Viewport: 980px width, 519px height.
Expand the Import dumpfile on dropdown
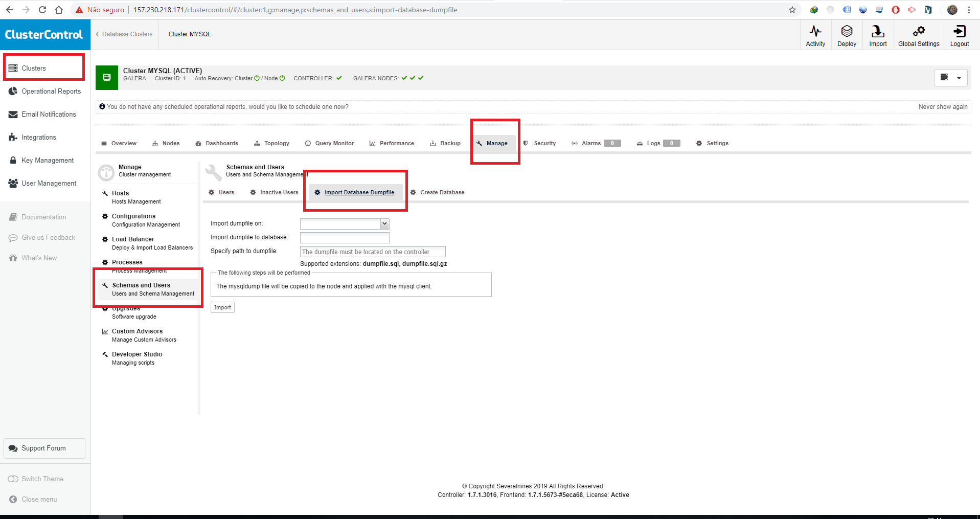pos(384,224)
